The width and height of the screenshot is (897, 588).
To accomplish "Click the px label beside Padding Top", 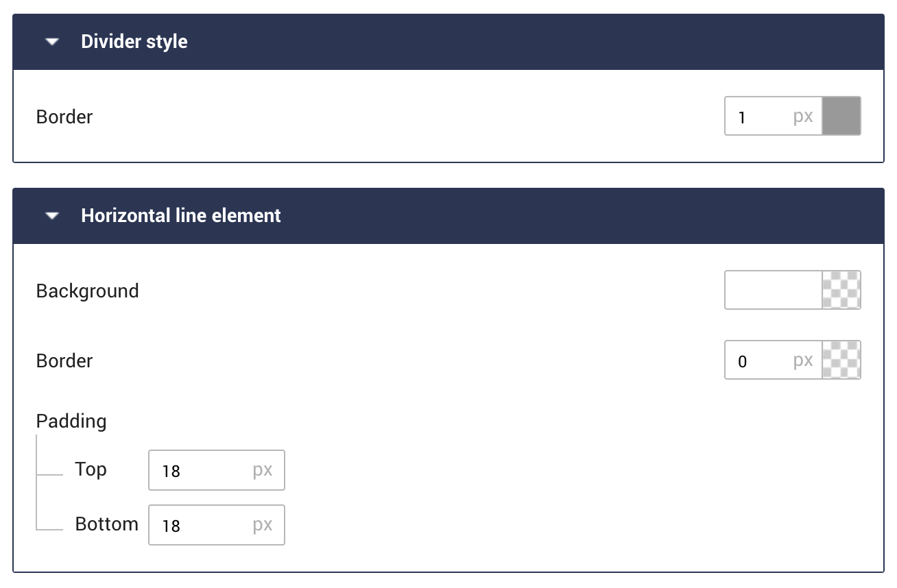I will [262, 470].
